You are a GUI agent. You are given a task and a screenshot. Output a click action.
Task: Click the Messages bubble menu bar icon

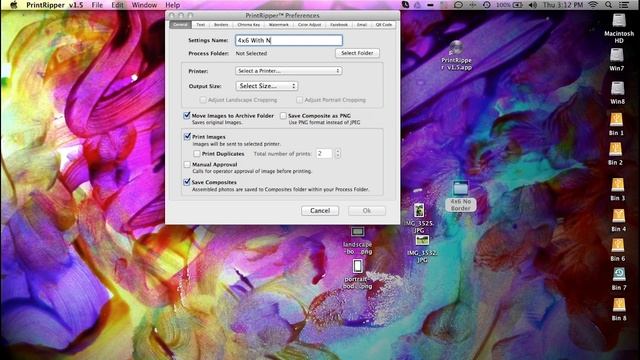coord(458,5)
